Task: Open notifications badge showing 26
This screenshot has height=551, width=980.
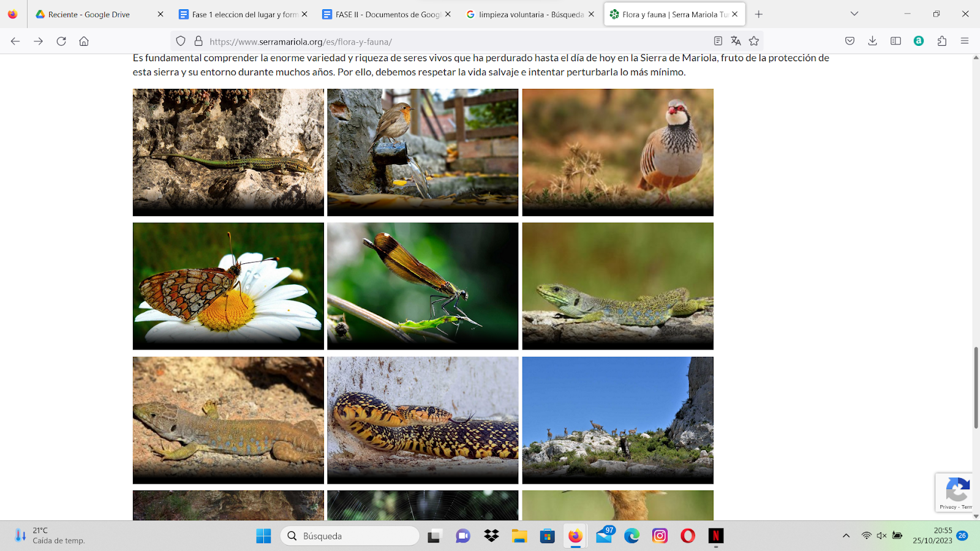Action: point(962,536)
